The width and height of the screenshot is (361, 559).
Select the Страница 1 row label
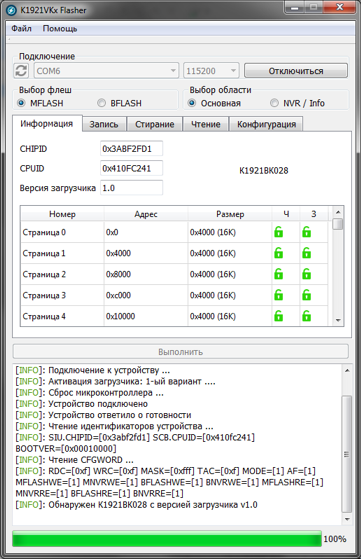[44, 253]
